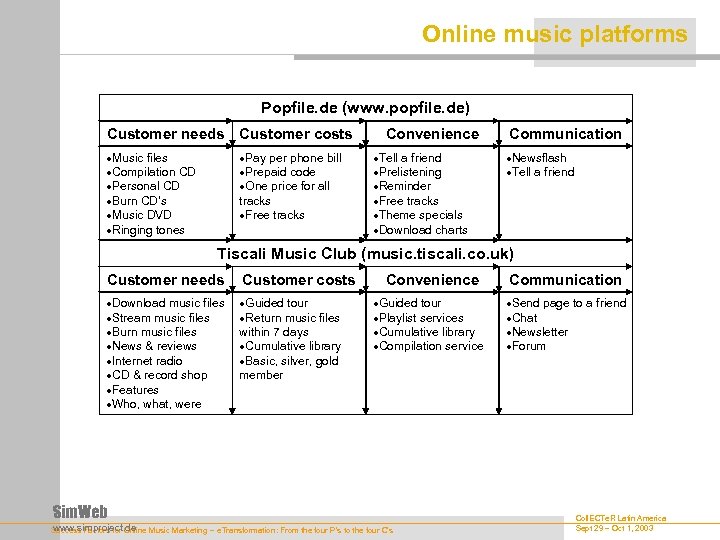Select the 'Stream music files' bullet
Viewport: 720px width, 540px height.
point(158,318)
